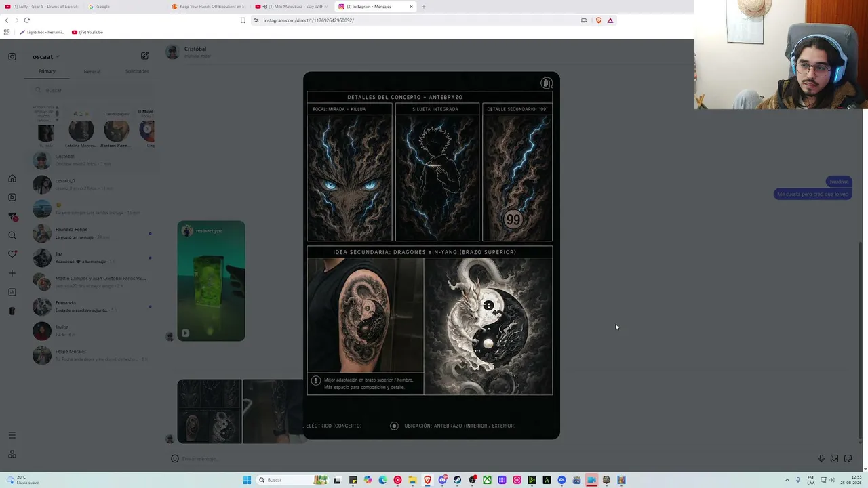This screenshot has width=868, height=488.
Task: Open Reels from the left sidebar
Action: coord(12,197)
